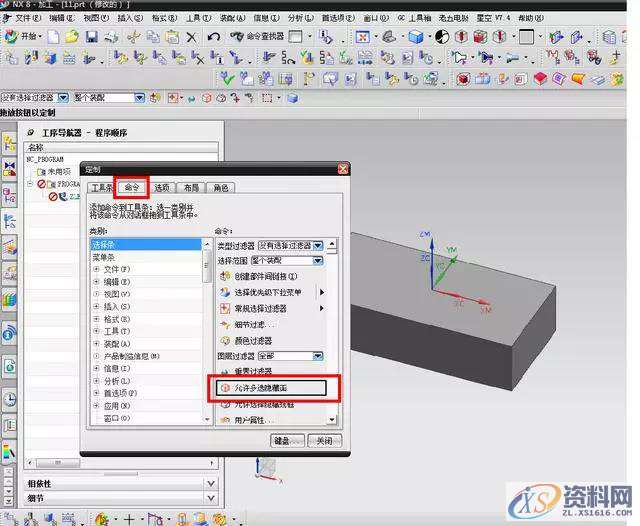Screen dimensions: 640x526
Task: Select 创建部件间链接 command in list
Action: point(258,275)
